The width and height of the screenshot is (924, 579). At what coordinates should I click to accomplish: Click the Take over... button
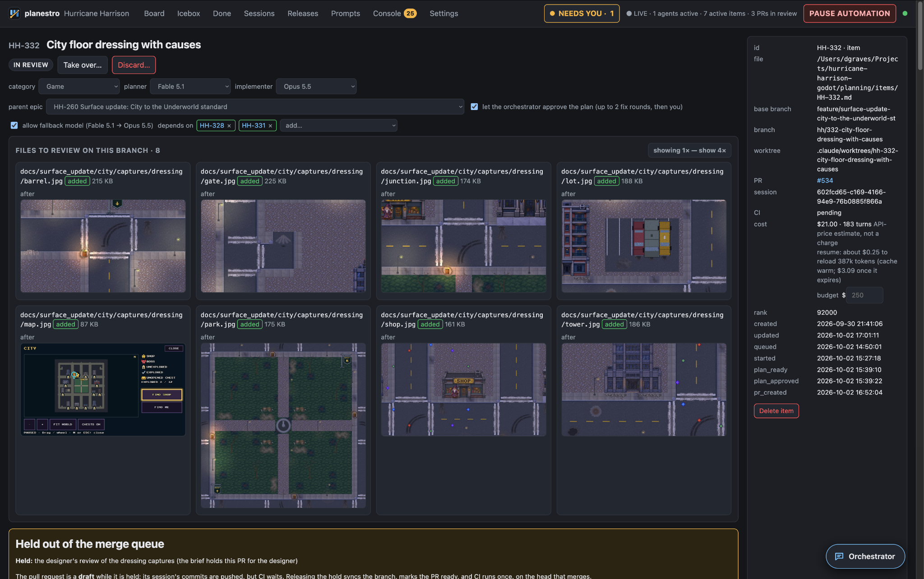coord(83,65)
